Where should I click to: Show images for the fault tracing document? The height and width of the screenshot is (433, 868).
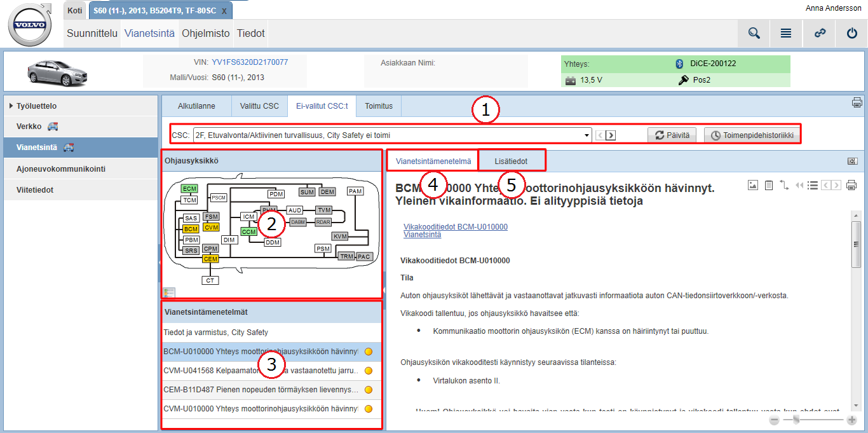753,185
